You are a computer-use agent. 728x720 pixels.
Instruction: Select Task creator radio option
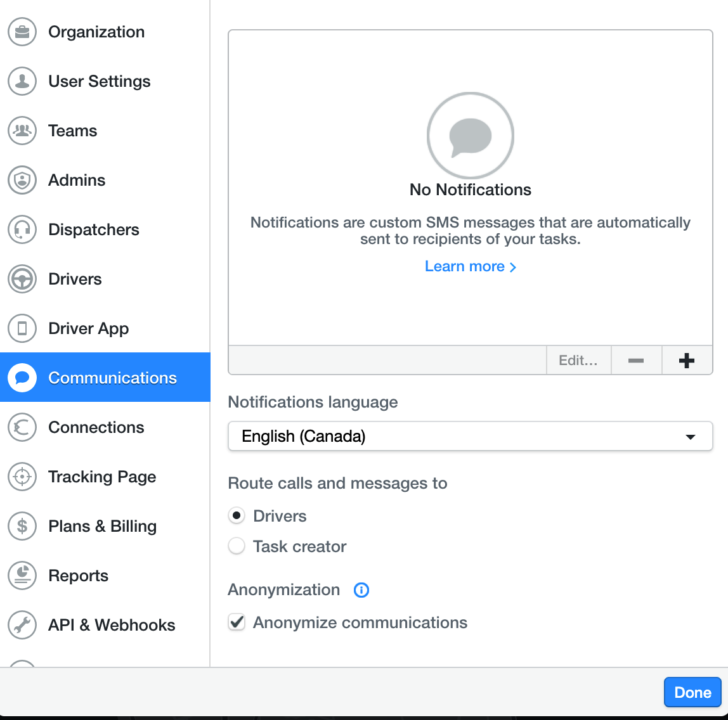point(237,546)
